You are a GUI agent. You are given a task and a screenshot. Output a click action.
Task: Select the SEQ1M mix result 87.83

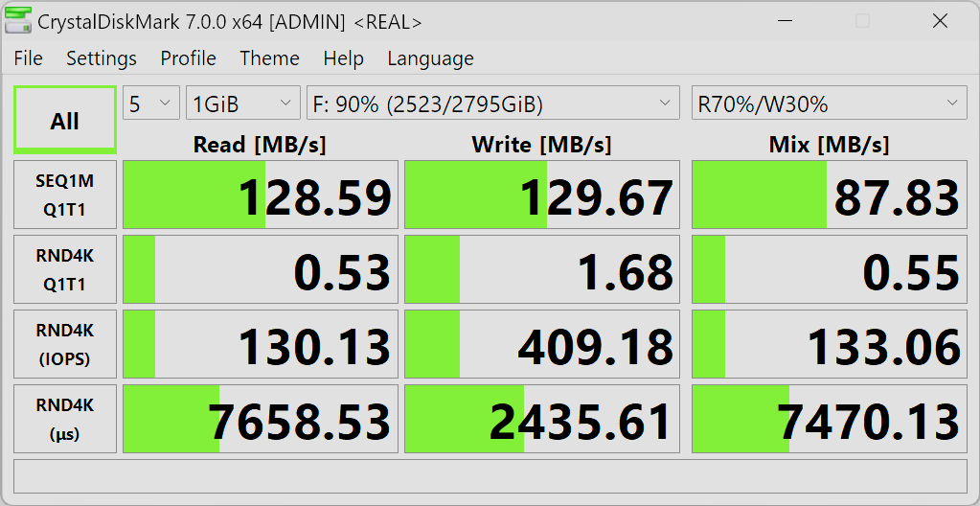(x=829, y=195)
